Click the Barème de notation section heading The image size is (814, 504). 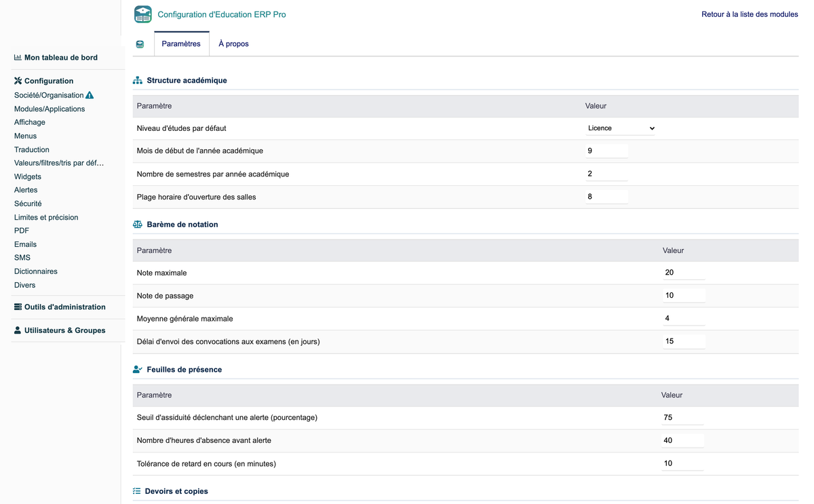click(x=182, y=225)
